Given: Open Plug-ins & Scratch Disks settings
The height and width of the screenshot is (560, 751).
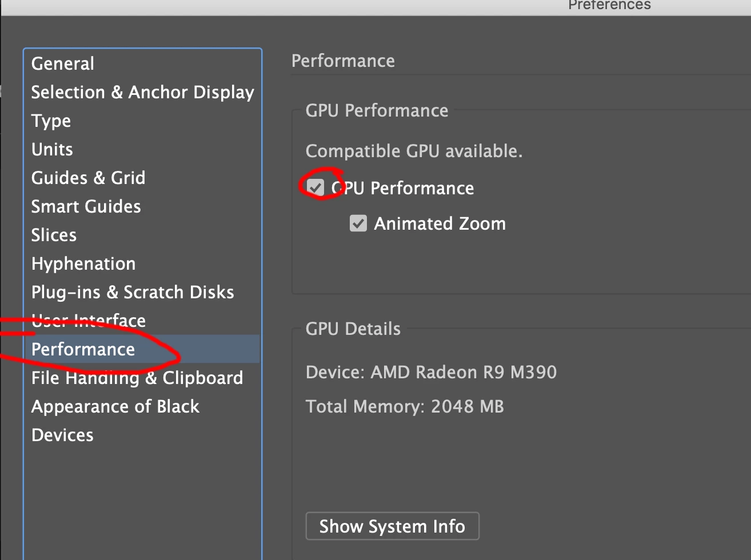Looking at the screenshot, I should pyautogui.click(x=133, y=292).
